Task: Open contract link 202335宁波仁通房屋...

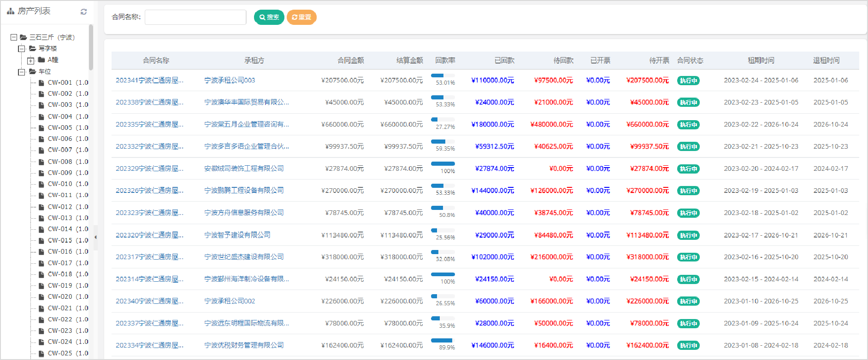Action: (x=149, y=125)
